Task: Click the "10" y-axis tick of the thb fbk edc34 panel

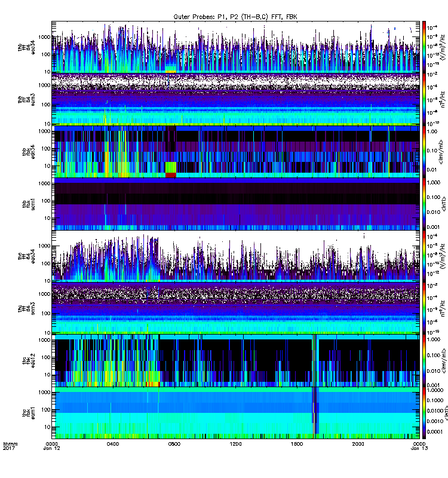Action: coord(48,166)
